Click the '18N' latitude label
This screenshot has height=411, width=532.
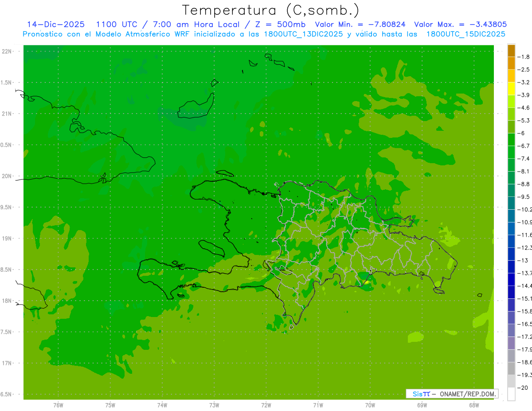click(8, 301)
